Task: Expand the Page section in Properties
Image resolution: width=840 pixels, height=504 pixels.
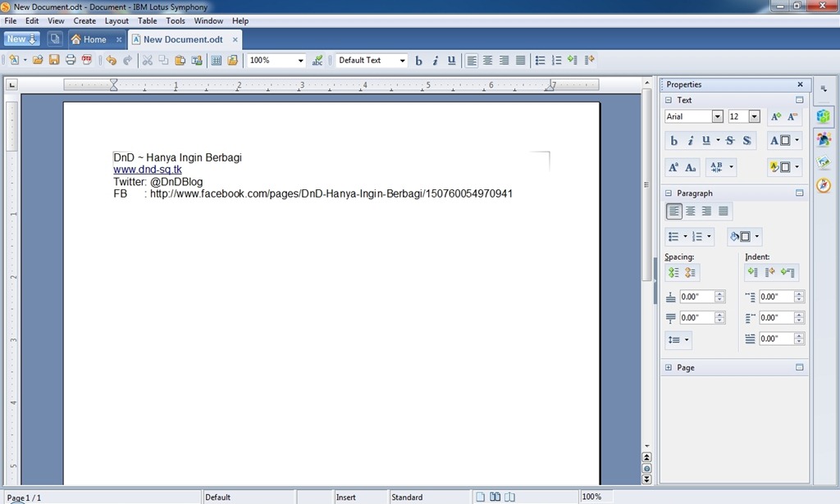Action: click(x=669, y=368)
